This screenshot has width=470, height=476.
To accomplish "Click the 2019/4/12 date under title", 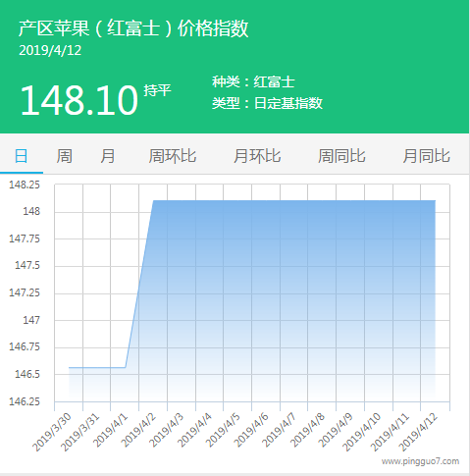I will tap(50, 50).
